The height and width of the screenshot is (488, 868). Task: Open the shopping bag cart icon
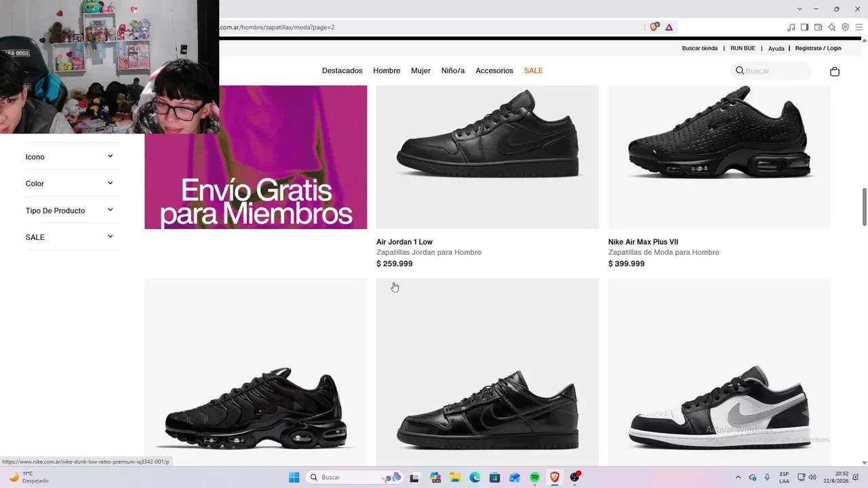835,71
